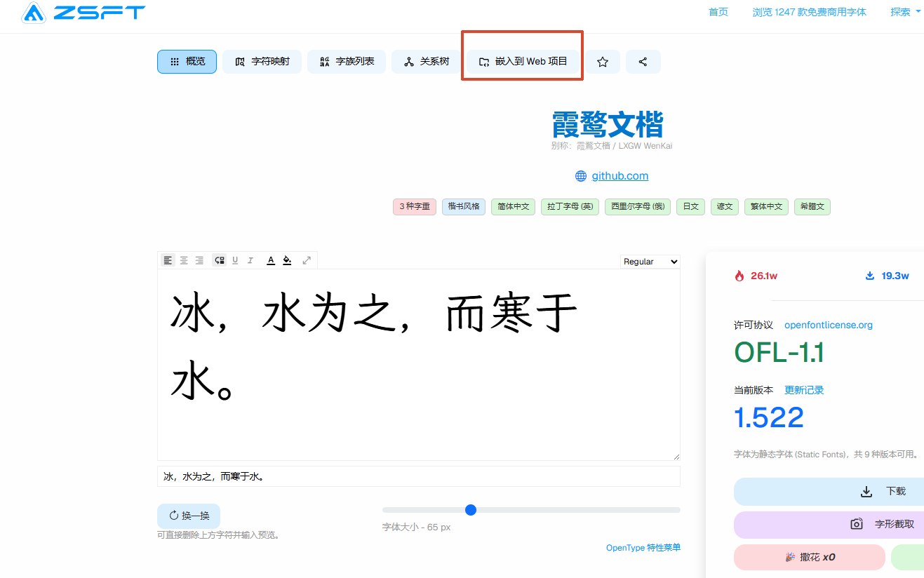Toggle underline on the preview text
The image size is (924, 578).
235,260
